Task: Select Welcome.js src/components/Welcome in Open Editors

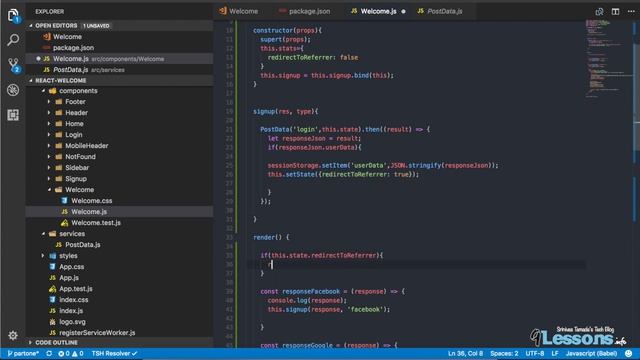Action: click(x=119, y=59)
